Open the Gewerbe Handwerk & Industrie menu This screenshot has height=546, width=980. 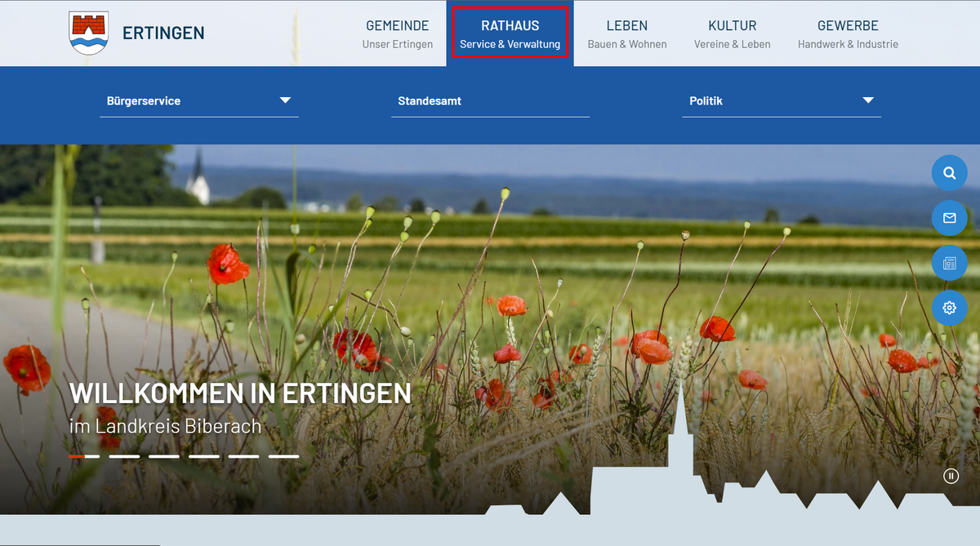(848, 33)
